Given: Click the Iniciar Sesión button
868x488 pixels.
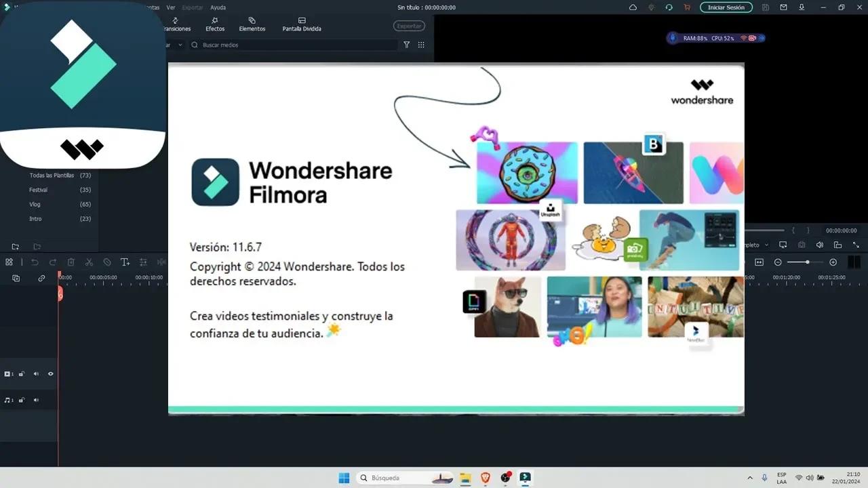Looking at the screenshot, I should [726, 7].
